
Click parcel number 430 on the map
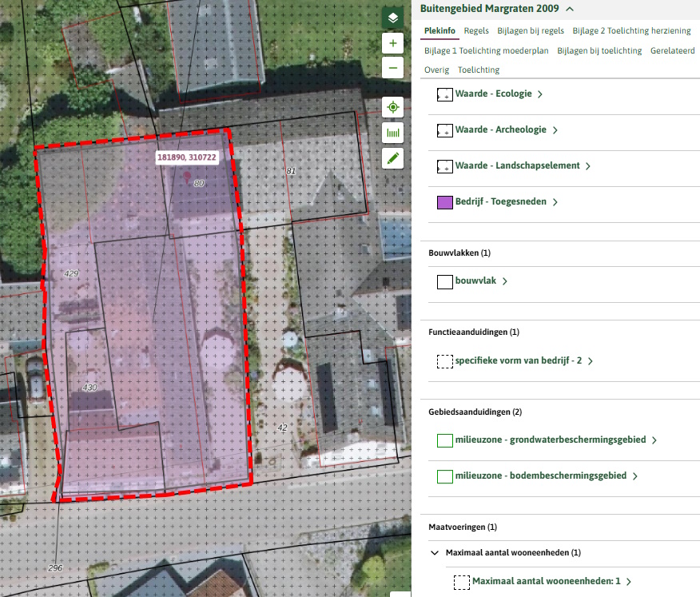pos(89,388)
